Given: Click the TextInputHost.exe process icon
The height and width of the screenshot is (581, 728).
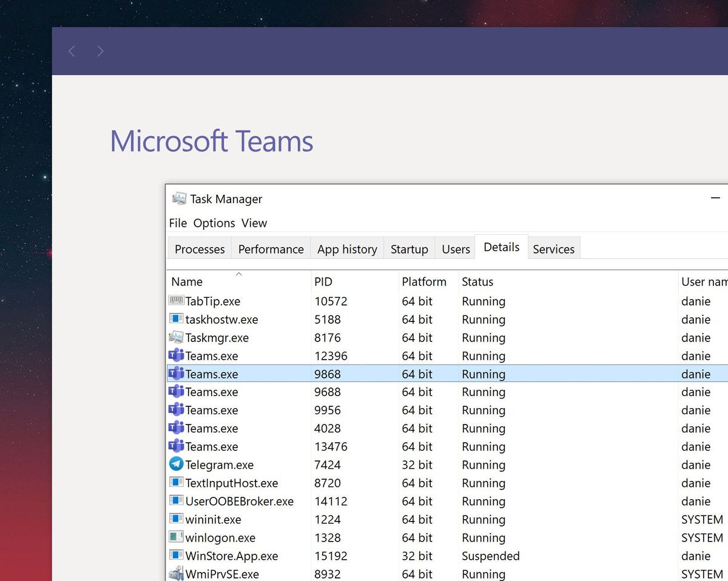Looking at the screenshot, I should pyautogui.click(x=176, y=483).
